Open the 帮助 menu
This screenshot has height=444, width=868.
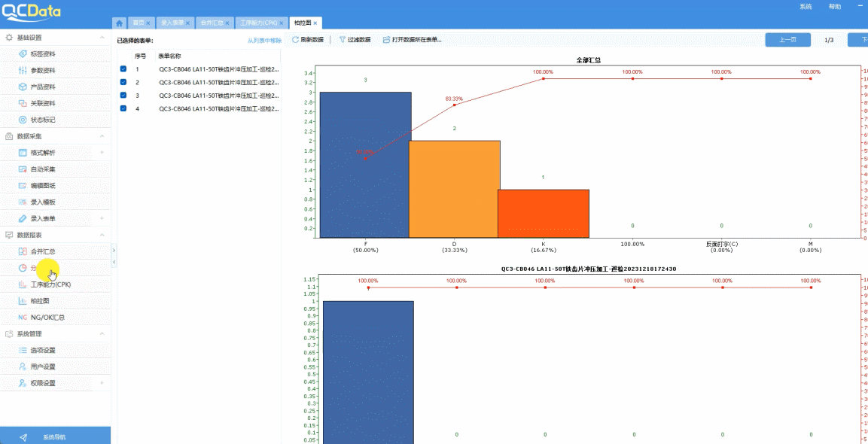[x=835, y=7]
